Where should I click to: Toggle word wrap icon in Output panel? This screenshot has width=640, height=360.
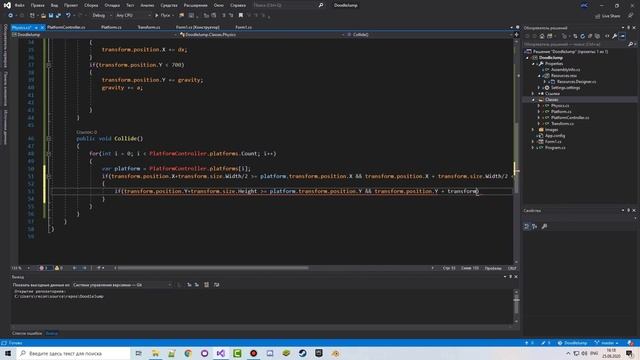click(216, 285)
